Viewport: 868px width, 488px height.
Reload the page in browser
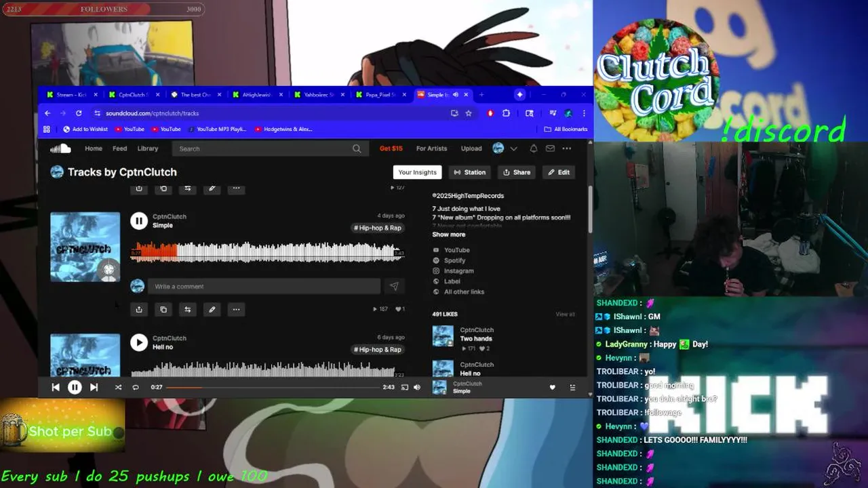click(x=79, y=113)
